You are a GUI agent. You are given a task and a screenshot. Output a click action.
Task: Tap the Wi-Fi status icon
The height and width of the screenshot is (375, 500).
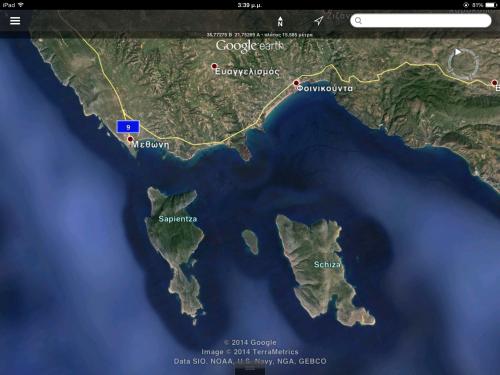21,5
